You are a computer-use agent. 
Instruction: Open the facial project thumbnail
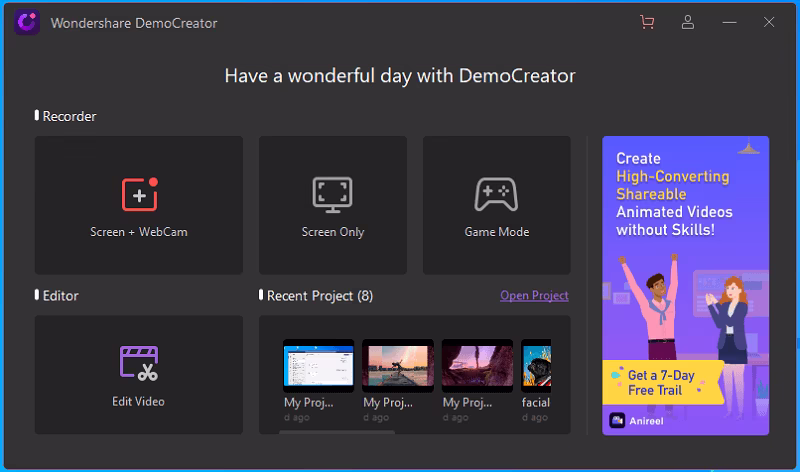[536, 366]
